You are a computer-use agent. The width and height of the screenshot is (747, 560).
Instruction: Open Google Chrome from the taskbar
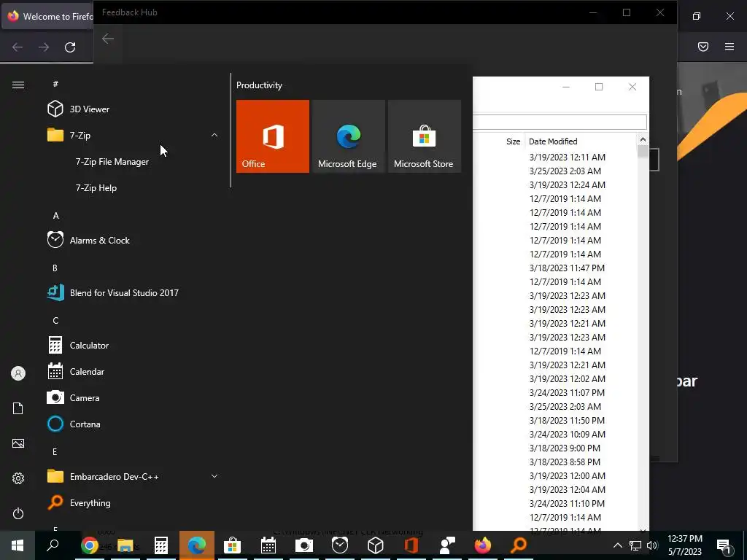[89, 545]
